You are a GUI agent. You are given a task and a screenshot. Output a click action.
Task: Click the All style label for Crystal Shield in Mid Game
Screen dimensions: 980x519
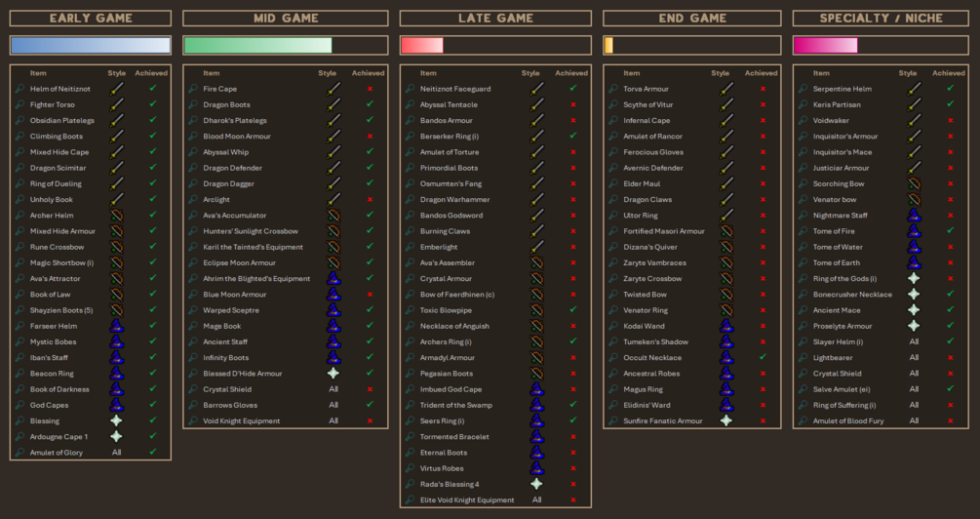[333, 389]
